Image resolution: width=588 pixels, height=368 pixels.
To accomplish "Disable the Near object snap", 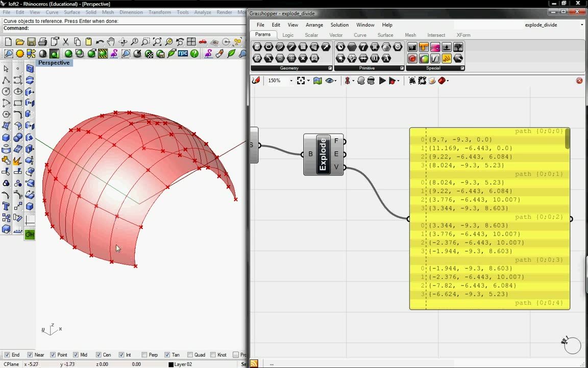I will tap(30, 355).
